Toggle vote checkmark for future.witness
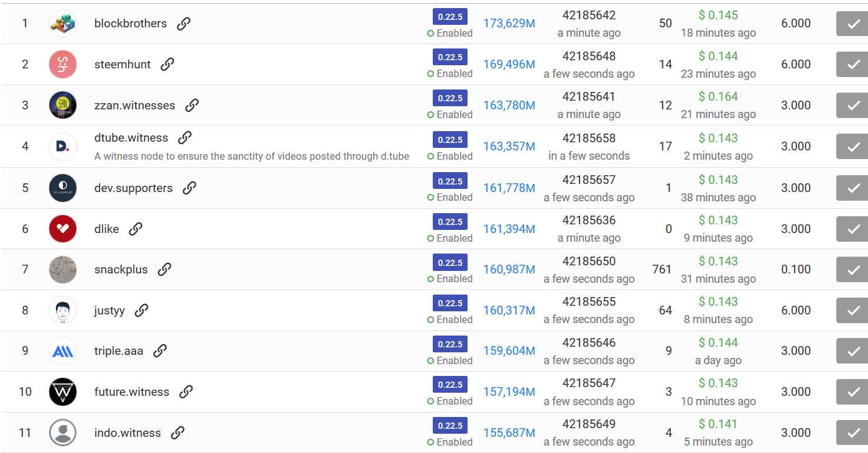 click(x=852, y=391)
